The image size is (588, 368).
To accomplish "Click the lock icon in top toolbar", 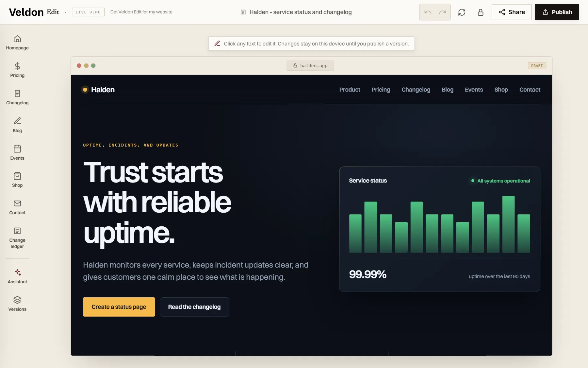I will tap(481, 12).
